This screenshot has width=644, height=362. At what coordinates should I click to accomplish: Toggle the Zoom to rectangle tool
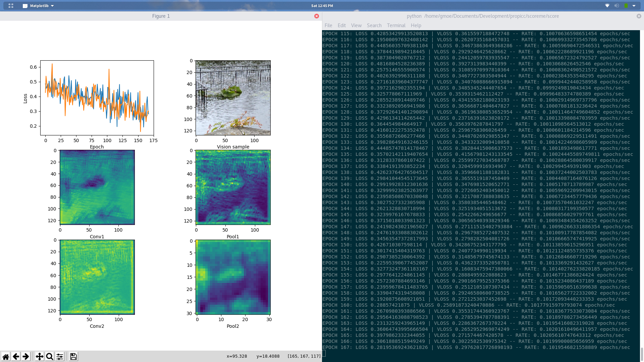50,356
